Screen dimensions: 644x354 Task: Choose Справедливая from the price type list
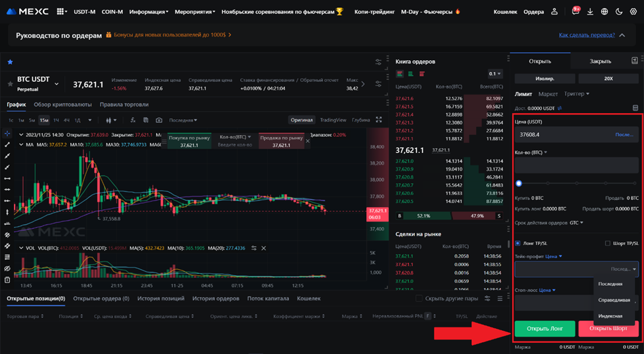pos(614,300)
